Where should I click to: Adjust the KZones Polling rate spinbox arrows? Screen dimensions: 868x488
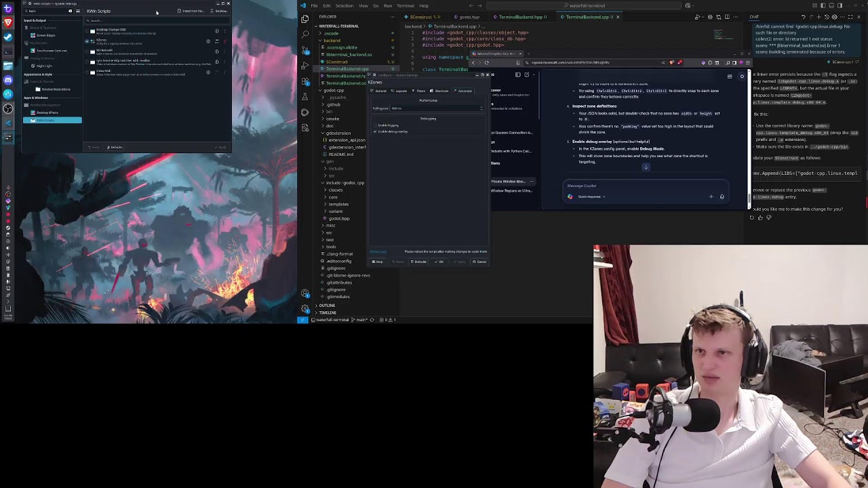pyautogui.click(x=481, y=108)
